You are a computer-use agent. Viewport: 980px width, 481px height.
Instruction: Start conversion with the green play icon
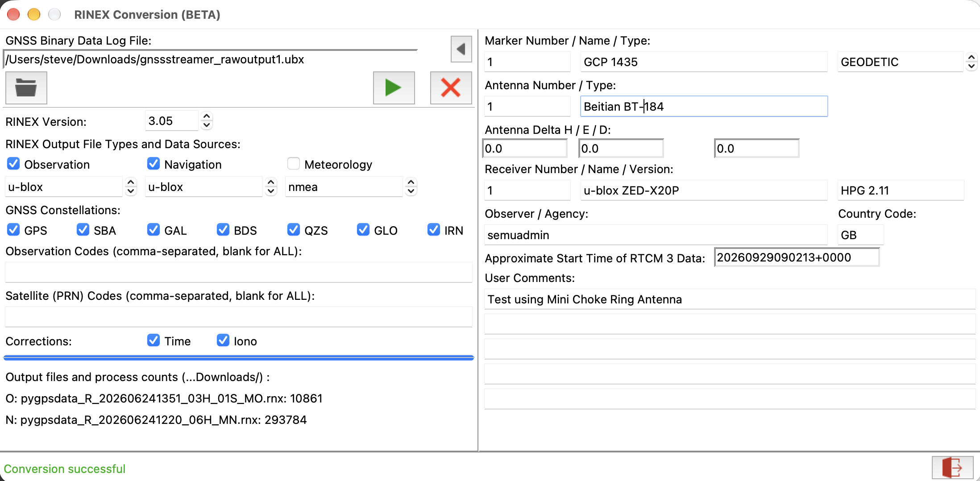coord(394,88)
